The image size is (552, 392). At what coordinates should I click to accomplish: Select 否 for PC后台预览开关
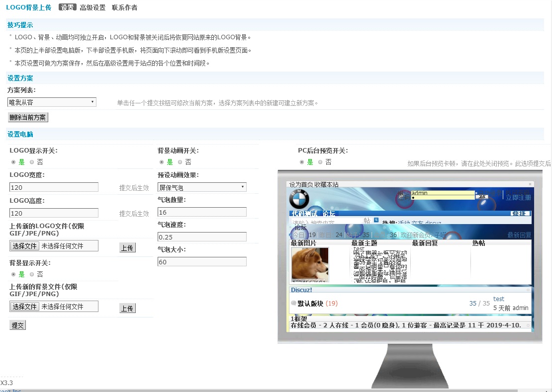point(320,162)
